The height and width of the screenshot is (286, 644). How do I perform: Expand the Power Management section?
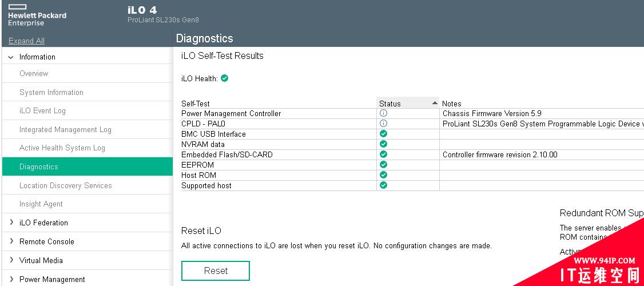click(x=11, y=279)
